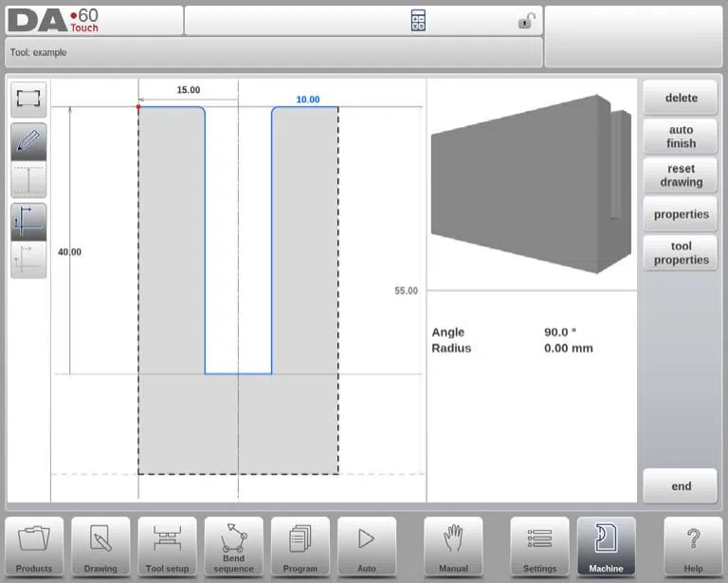Click the 3D tool preview
Screen dimensions: 728x583
532,184
